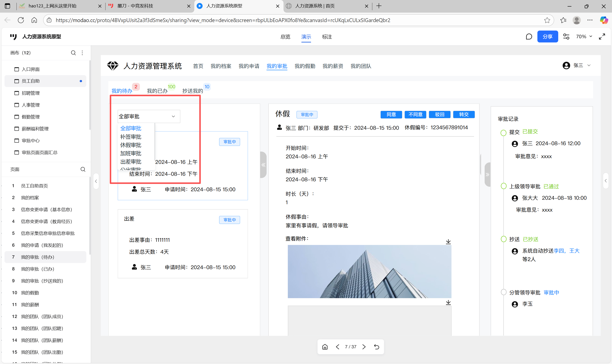612x364 pixels.
Task: Collapse the approval list with double-left chevron
Action: 263,165
